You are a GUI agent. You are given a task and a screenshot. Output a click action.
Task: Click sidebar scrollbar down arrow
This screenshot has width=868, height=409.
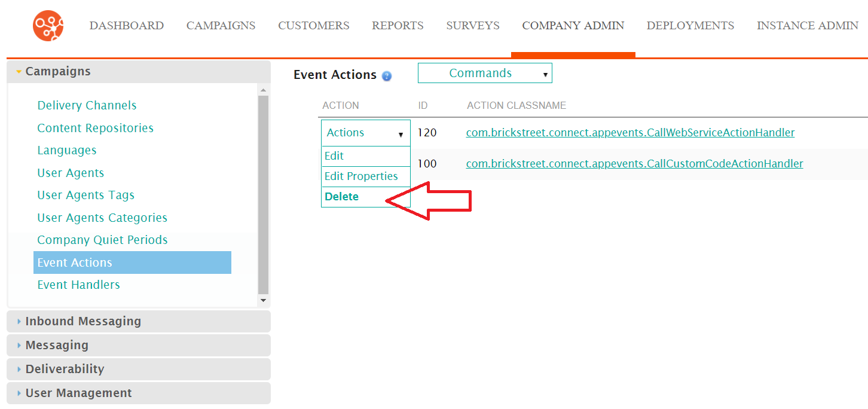pos(263,300)
